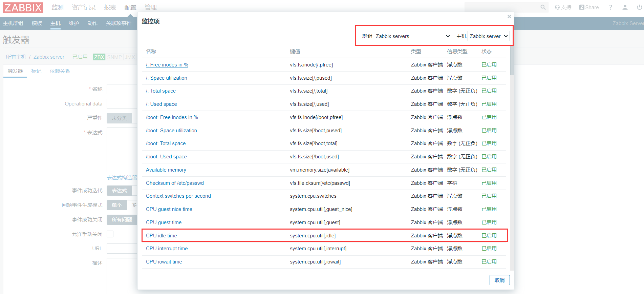
Task: Click the Operational data input field
Action: pyautogui.click(x=122, y=104)
